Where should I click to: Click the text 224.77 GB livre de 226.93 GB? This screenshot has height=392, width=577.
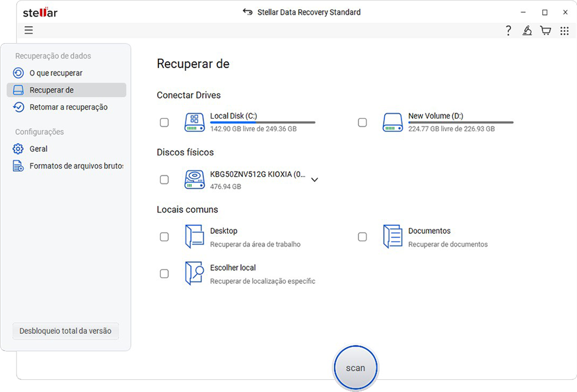[x=452, y=128]
